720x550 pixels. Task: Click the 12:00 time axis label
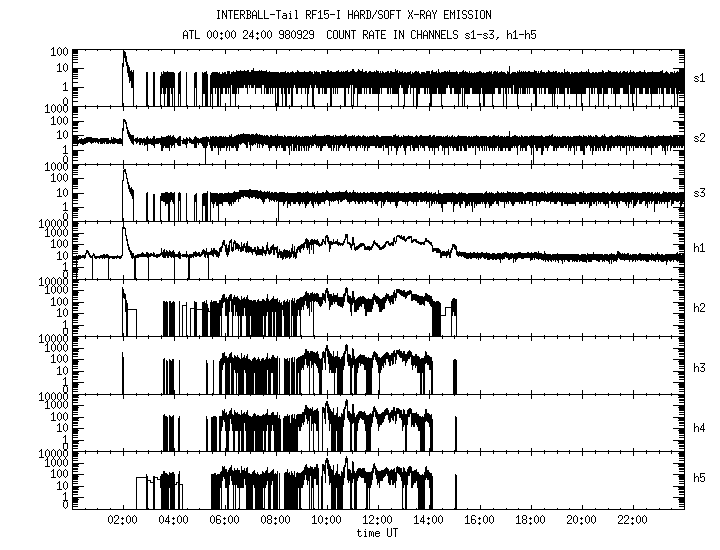(x=377, y=520)
